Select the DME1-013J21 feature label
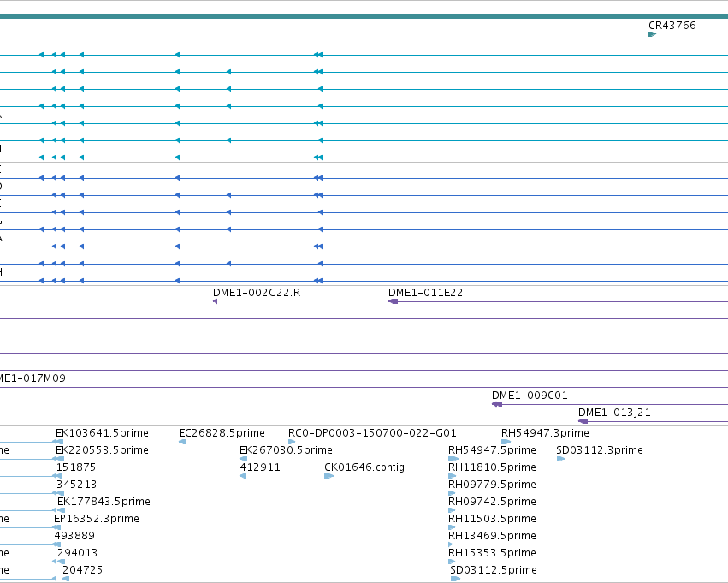The image size is (728, 583). [x=614, y=413]
